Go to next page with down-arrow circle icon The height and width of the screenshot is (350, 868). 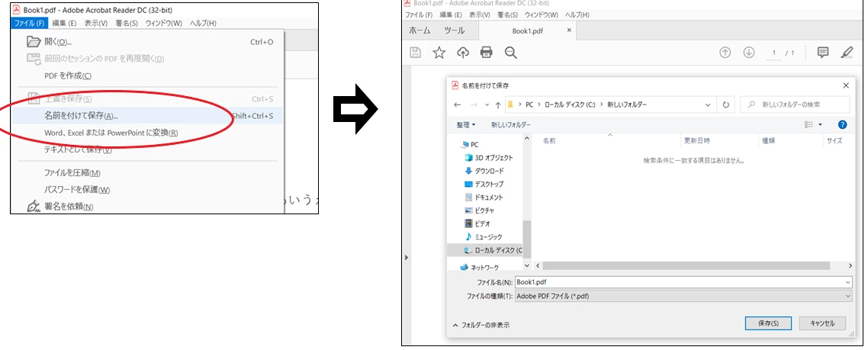(x=749, y=53)
